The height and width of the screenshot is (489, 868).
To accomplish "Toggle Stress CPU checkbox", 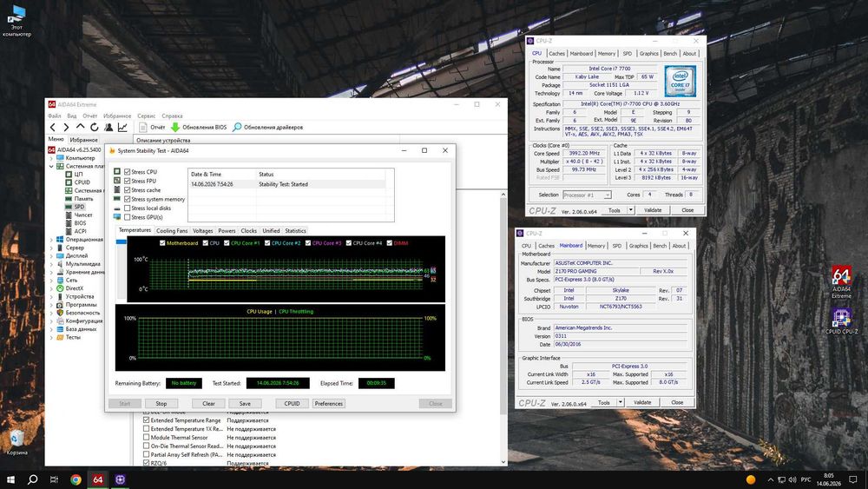I will tap(128, 172).
